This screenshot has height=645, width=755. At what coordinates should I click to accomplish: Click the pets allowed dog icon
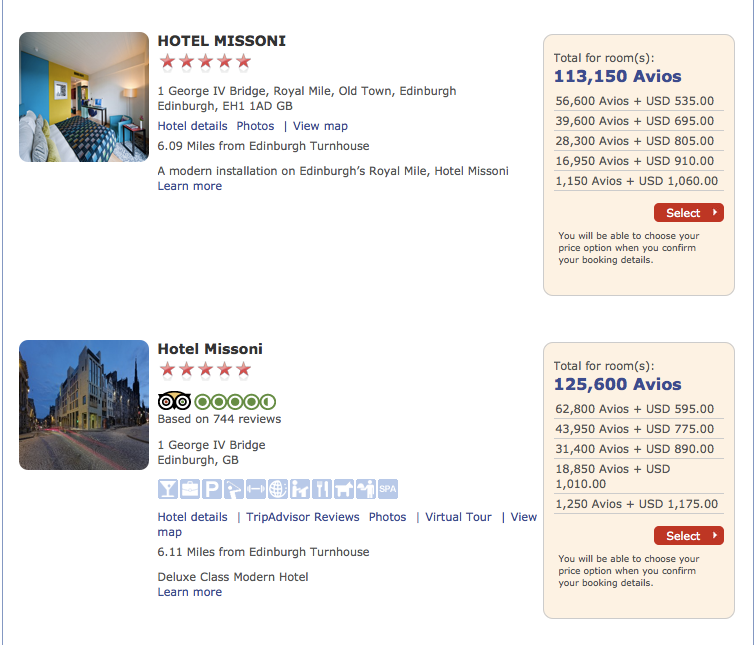coord(344,489)
